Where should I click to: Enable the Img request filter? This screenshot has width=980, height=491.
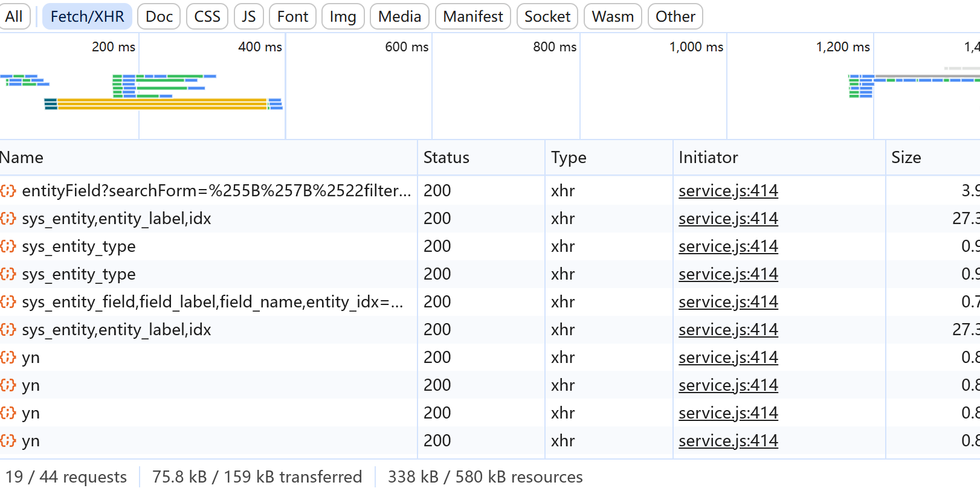(343, 16)
